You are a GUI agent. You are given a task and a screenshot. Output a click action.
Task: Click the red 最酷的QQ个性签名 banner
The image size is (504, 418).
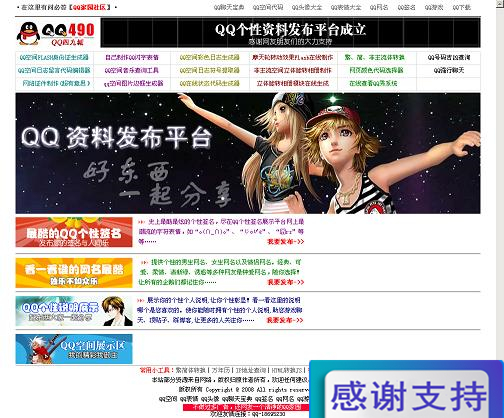tap(74, 232)
